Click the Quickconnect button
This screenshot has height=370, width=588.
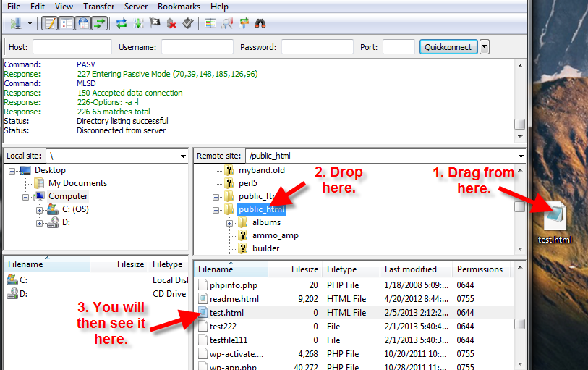[448, 47]
